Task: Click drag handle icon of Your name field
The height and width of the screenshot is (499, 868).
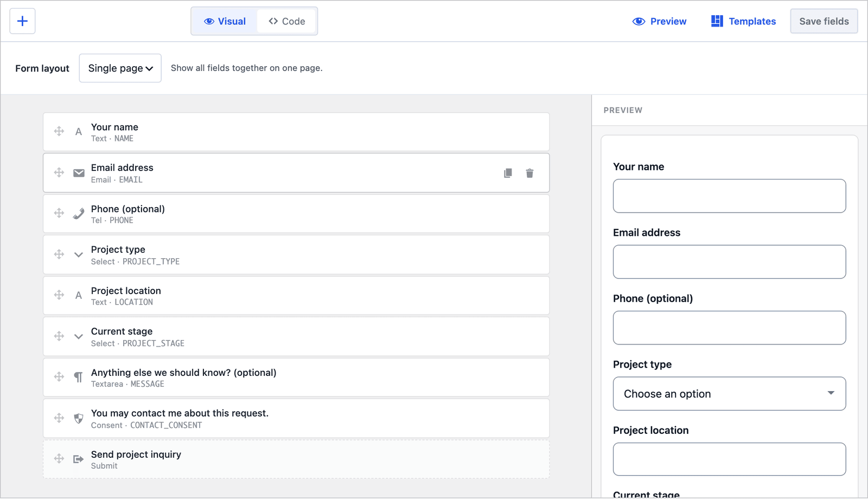Action: pyautogui.click(x=59, y=131)
